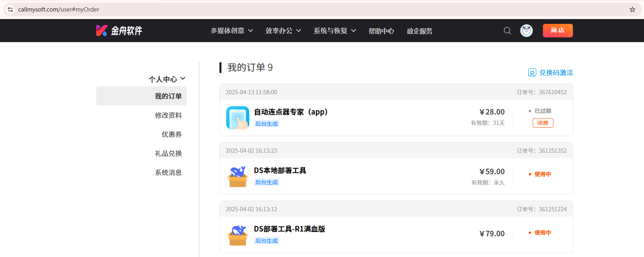
Task: Click the 有效期：永久 validity text
Action: click(488, 183)
